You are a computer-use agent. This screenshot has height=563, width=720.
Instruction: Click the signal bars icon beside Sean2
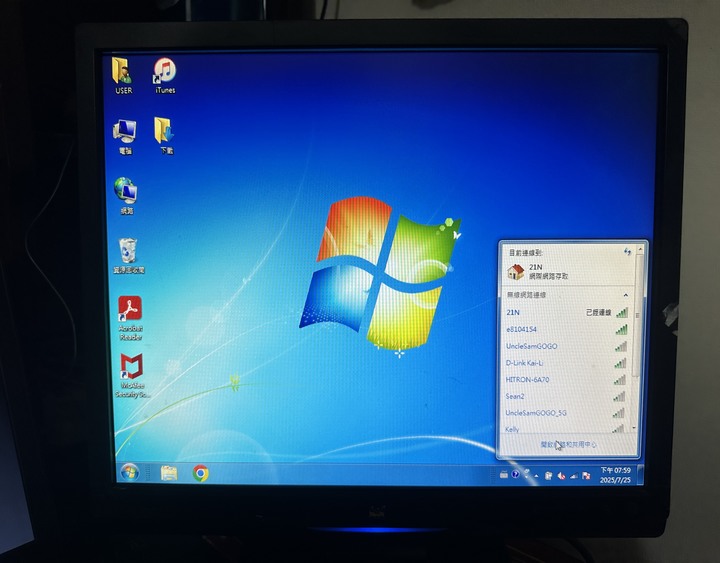tap(619, 396)
